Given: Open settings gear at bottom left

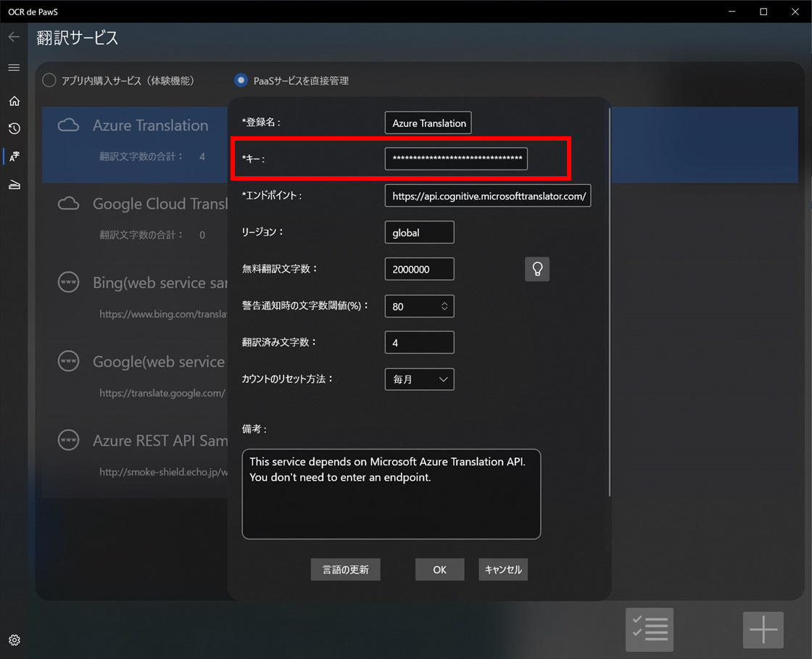Looking at the screenshot, I should [x=14, y=639].
